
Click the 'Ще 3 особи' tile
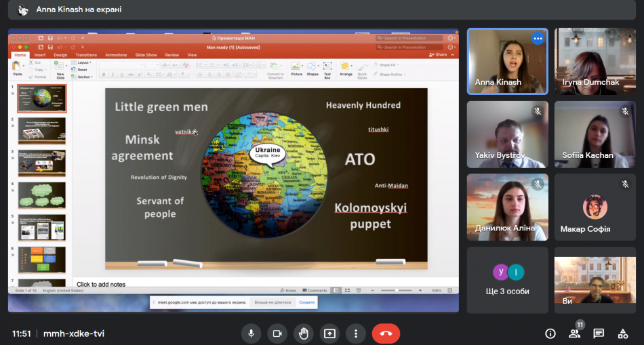tap(508, 279)
